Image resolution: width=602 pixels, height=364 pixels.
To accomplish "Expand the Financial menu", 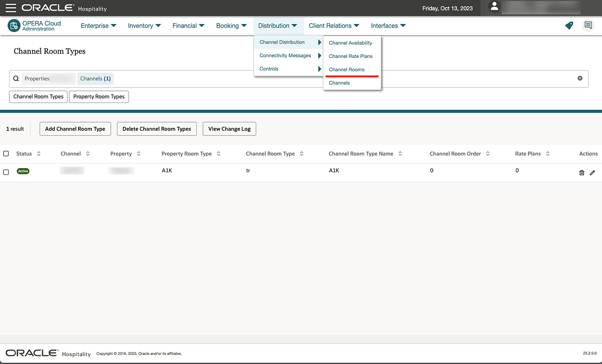I will pos(189,25).
